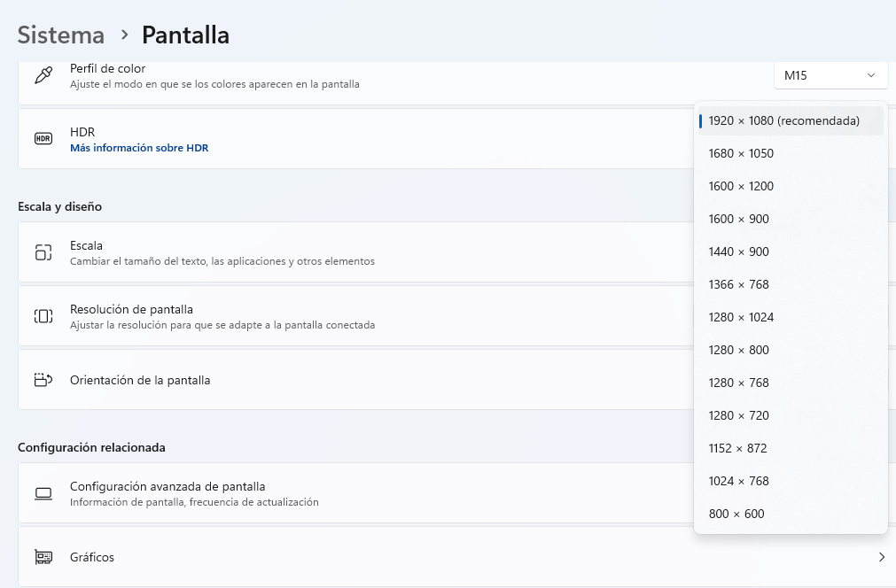Click the Perfil de color label

tap(107, 68)
